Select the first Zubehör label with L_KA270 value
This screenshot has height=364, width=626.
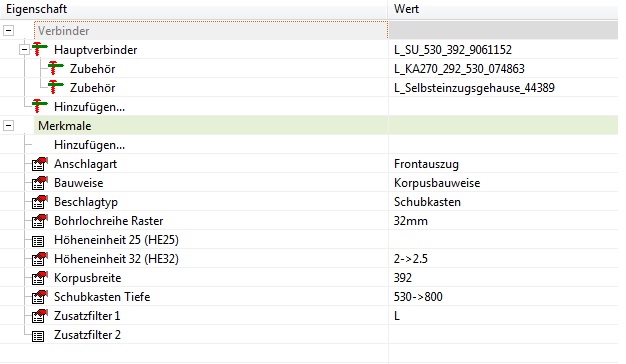92,69
